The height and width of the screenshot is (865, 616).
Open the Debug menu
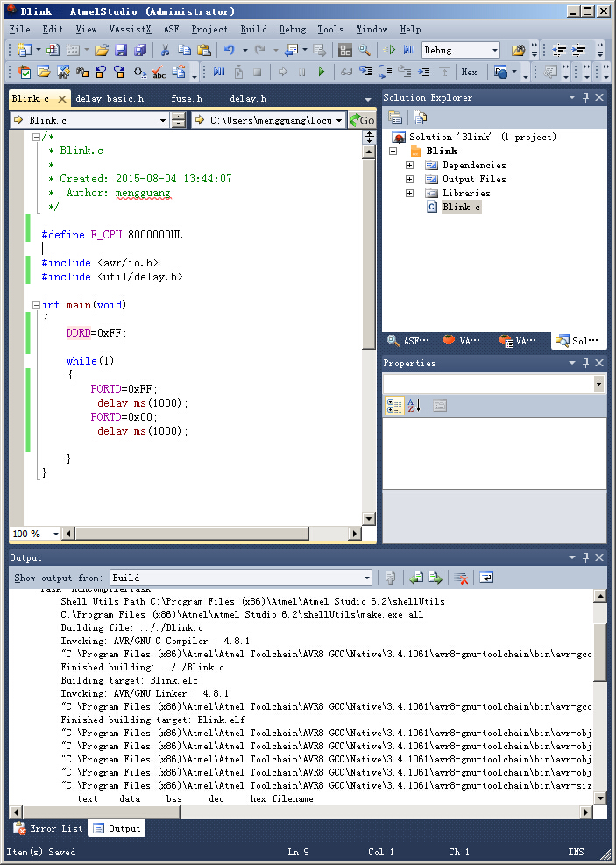(293, 29)
